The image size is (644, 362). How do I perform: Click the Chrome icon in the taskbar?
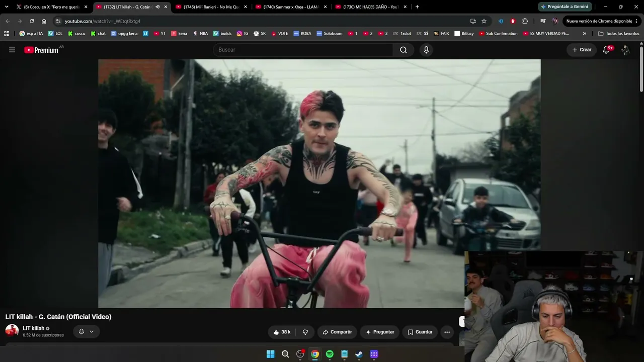coord(315,354)
